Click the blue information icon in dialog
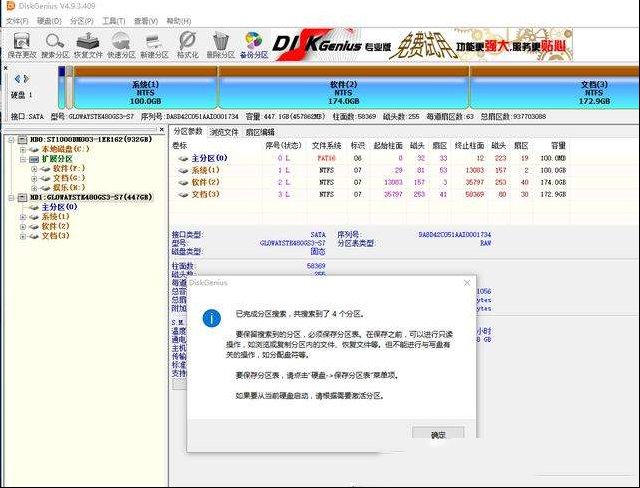This screenshot has width=640, height=488. click(211, 318)
